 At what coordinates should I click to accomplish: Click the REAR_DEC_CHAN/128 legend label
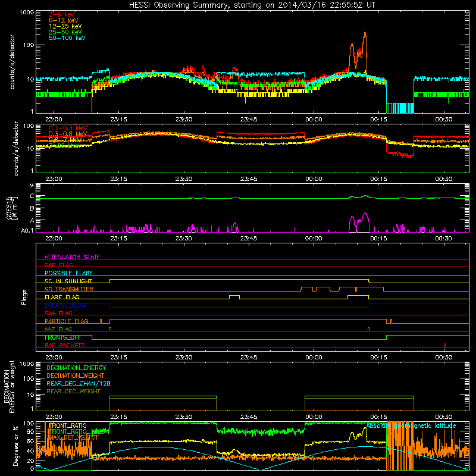pos(79,383)
